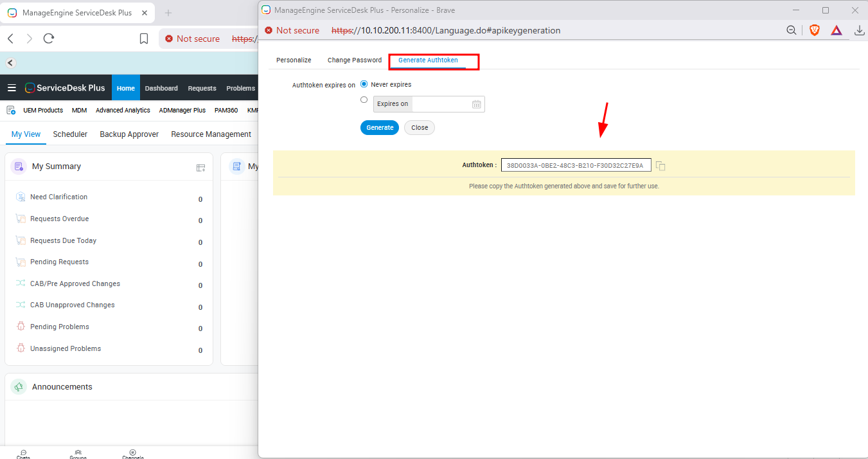This screenshot has width=868, height=459.
Task: Click the downloads icon in popup
Action: click(x=859, y=30)
